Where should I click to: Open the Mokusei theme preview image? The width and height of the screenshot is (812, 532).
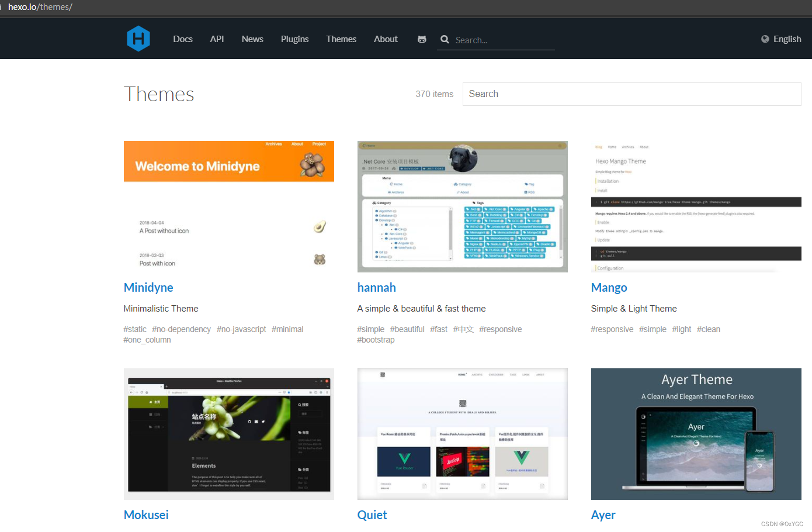point(229,434)
